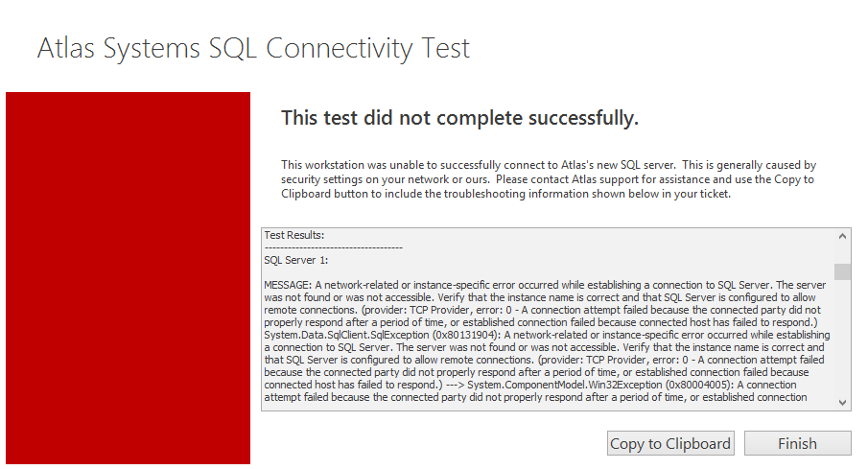Click the scrollbar down arrow in results box
The height and width of the screenshot is (469, 868).
click(842, 403)
